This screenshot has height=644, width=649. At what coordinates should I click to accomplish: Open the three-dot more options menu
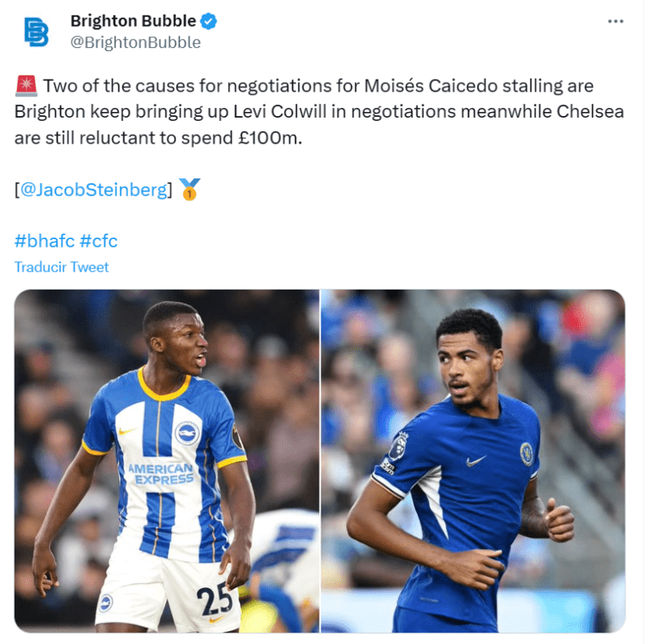(616, 22)
